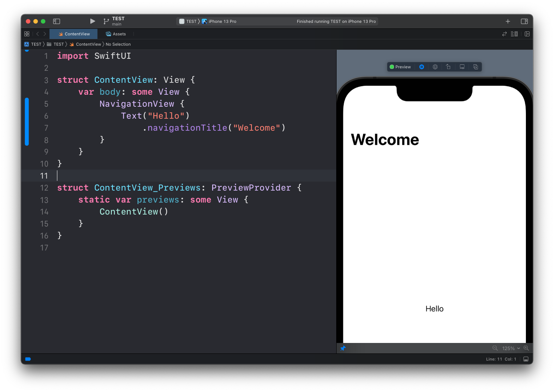Unpin the preview with the pin icon
The image size is (554, 392).
(x=343, y=348)
